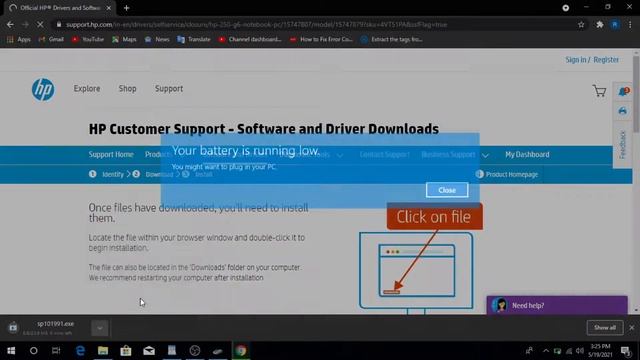
Task: Open the downloaded sp101991.exe file
Action: click(55, 324)
